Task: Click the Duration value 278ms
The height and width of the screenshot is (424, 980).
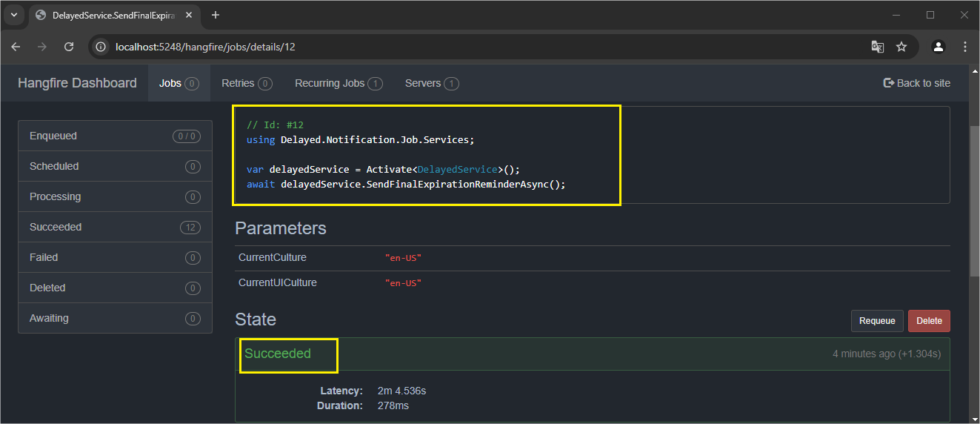Action: point(393,405)
